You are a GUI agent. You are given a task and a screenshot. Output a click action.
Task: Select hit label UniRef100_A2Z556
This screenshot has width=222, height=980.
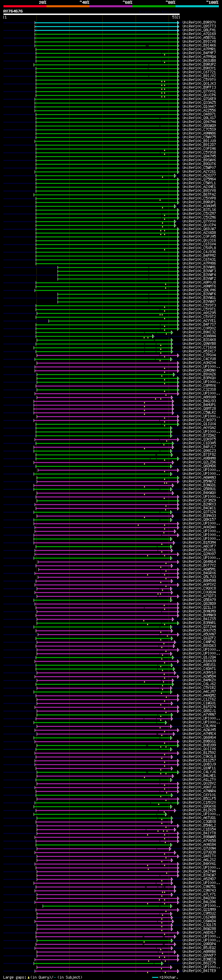pos(199,110)
